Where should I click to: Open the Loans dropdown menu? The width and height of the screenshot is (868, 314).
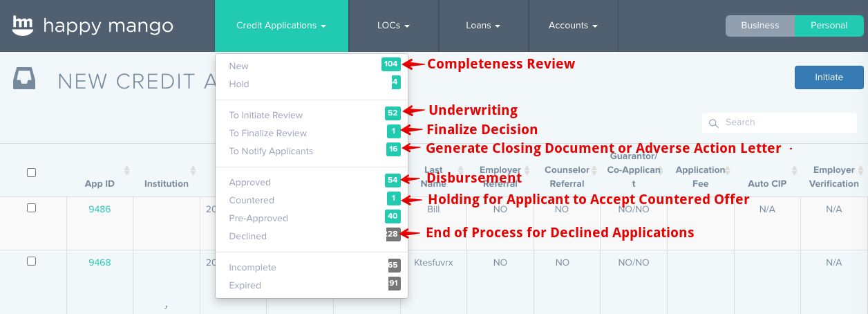[x=483, y=26]
